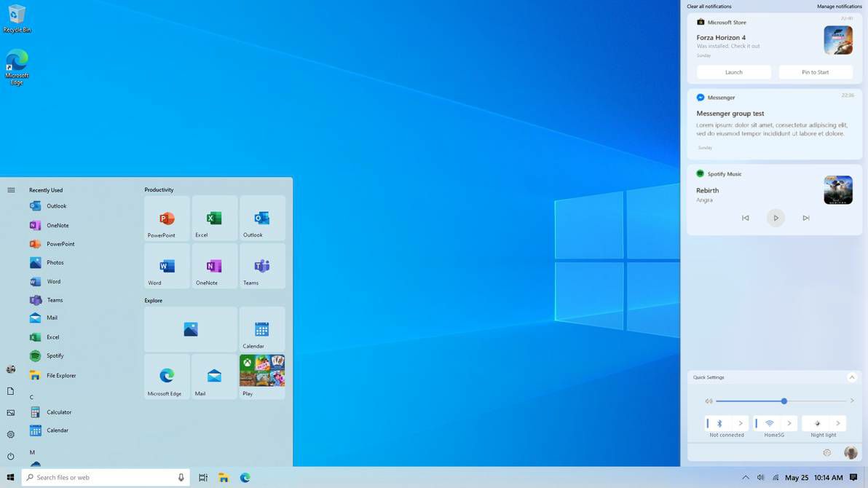This screenshot has height=488, width=868.
Task: Expand Wi-Fi networks arrow
Action: [789, 423]
